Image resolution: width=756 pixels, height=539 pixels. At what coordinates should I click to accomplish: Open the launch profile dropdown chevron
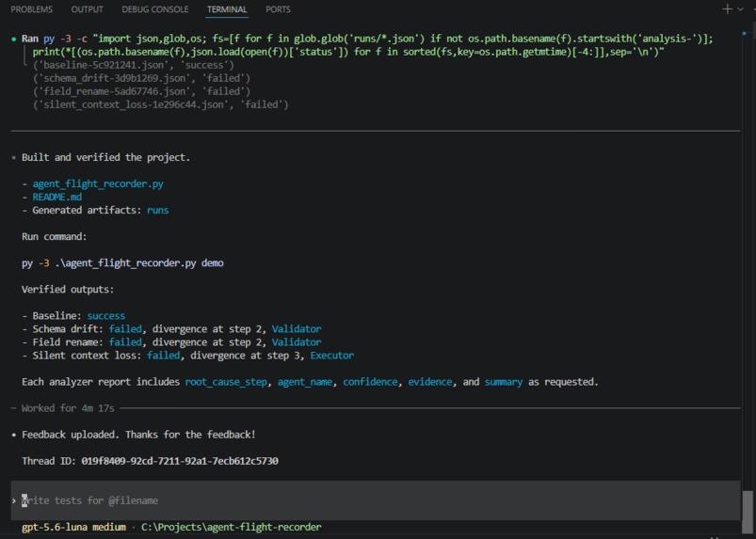coord(741,9)
